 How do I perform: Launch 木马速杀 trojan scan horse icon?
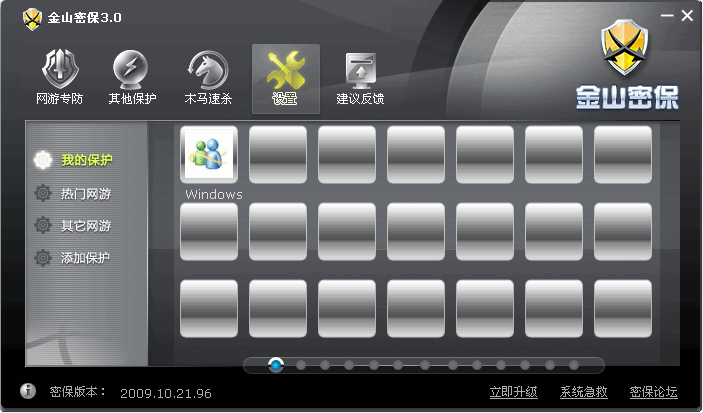pyautogui.click(x=208, y=77)
